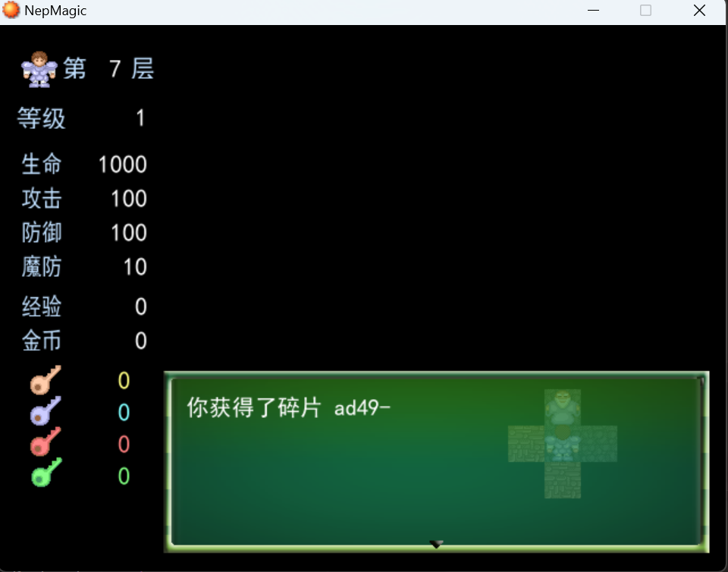Click the green key icon
Image resolution: width=728 pixels, height=572 pixels.
(x=46, y=473)
